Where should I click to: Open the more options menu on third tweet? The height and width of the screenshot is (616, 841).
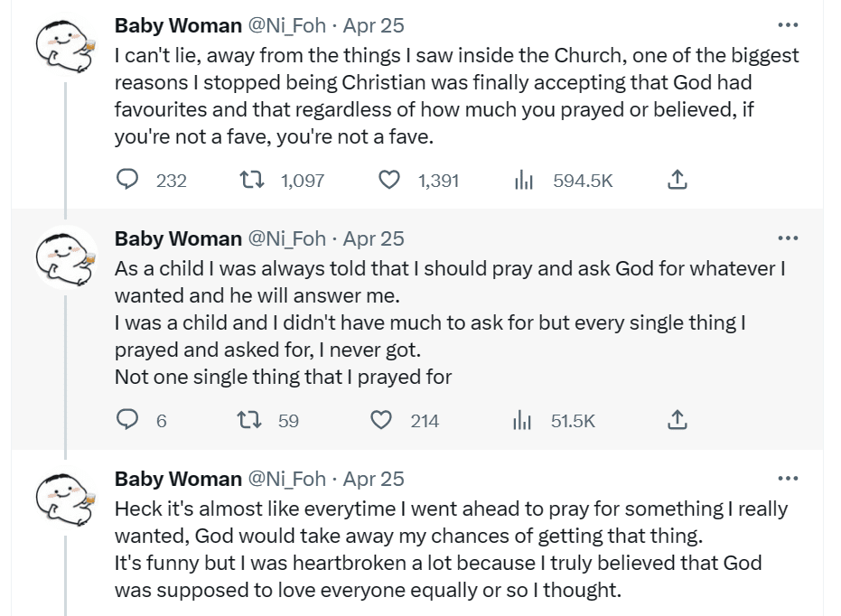pyautogui.click(x=788, y=478)
